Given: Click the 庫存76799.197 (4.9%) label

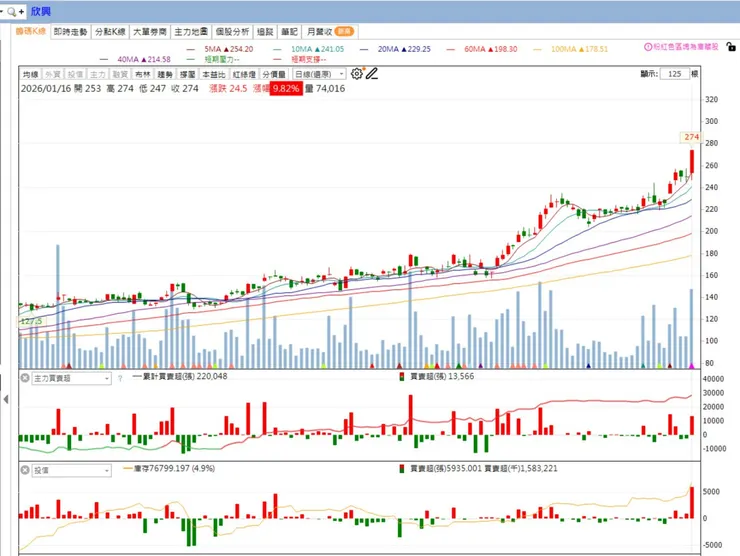Looking at the screenshot, I should pos(174,468).
